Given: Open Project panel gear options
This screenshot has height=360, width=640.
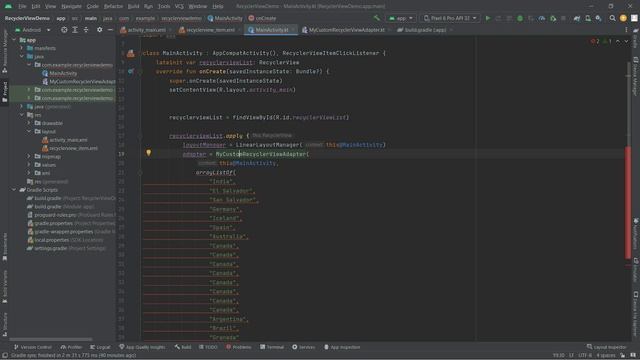Looking at the screenshot, I should 100,30.
